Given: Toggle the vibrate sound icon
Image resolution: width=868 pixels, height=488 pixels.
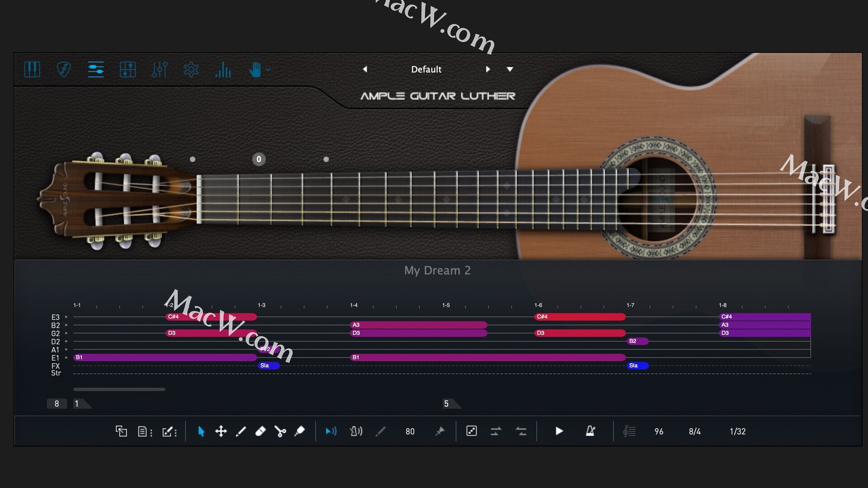Looking at the screenshot, I should pos(356,432).
